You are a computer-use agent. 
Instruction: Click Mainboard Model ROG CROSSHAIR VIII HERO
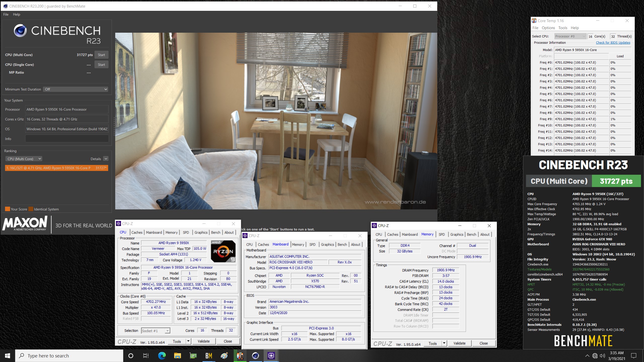click(x=298, y=262)
